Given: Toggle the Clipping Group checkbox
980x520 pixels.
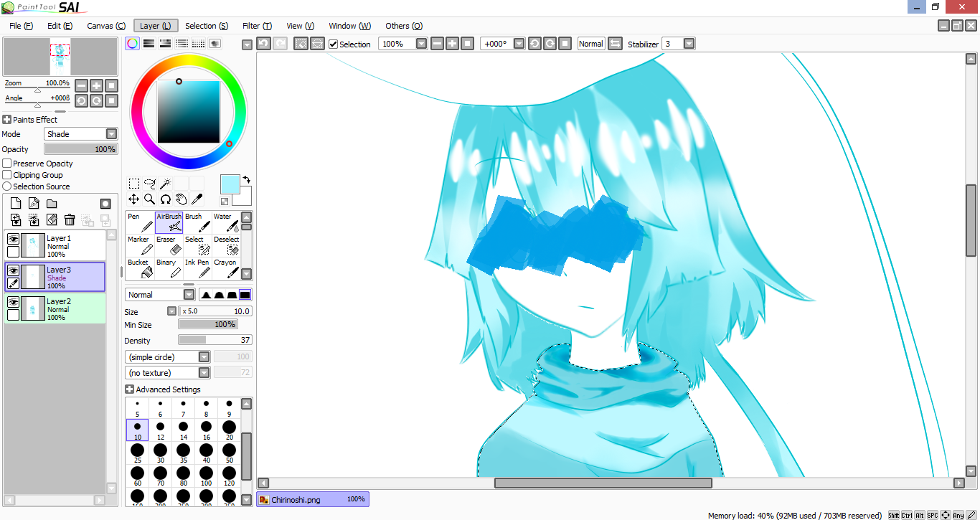Looking at the screenshot, I should click(x=7, y=175).
